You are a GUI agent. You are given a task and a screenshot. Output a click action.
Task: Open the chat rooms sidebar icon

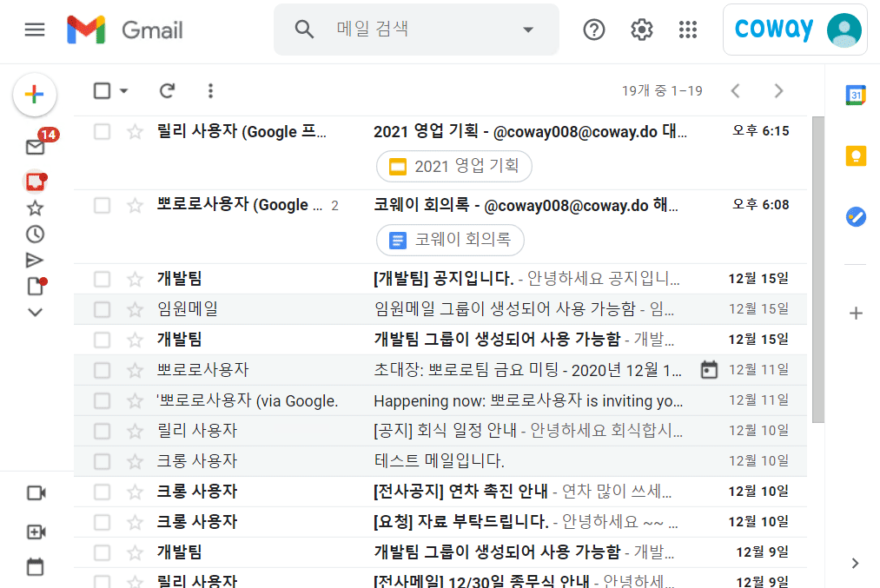pos(36,182)
